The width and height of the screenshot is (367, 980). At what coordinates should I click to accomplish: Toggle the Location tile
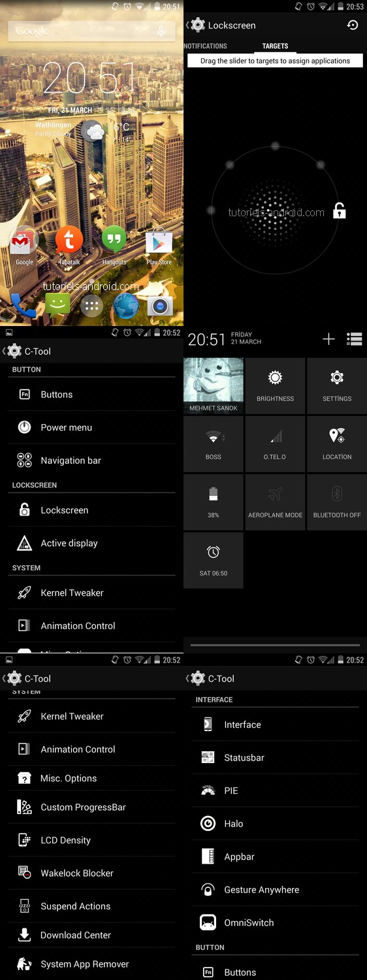click(x=337, y=445)
